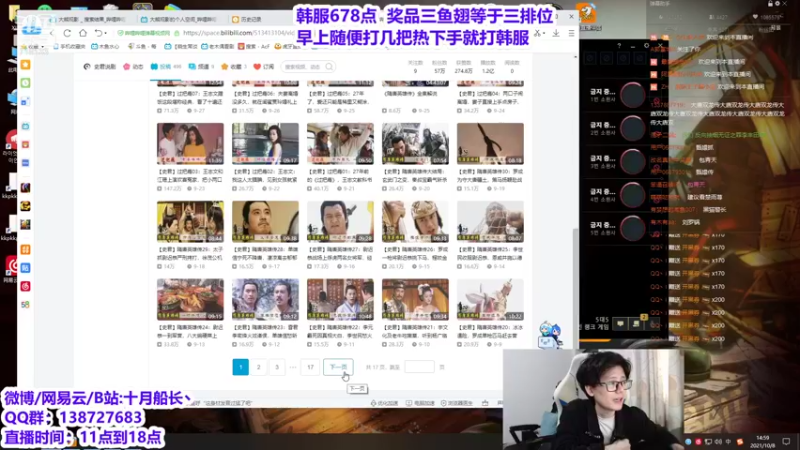Open the red 58 sidebar icon

point(26,305)
